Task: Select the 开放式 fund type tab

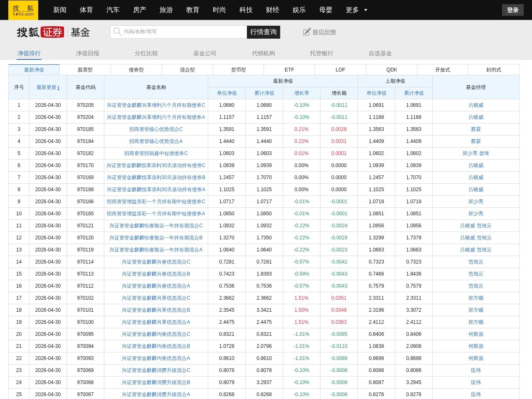Action: coord(443,70)
